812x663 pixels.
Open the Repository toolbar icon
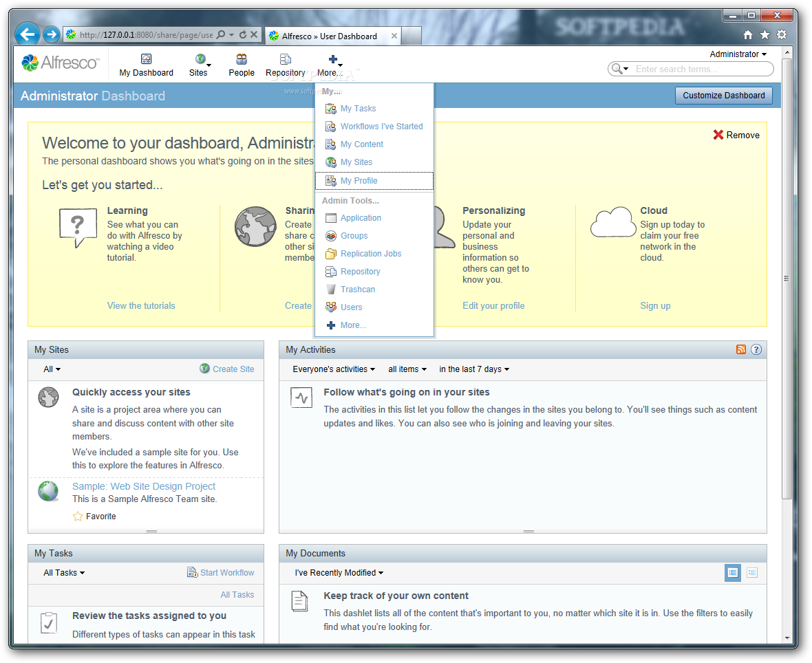tap(286, 59)
